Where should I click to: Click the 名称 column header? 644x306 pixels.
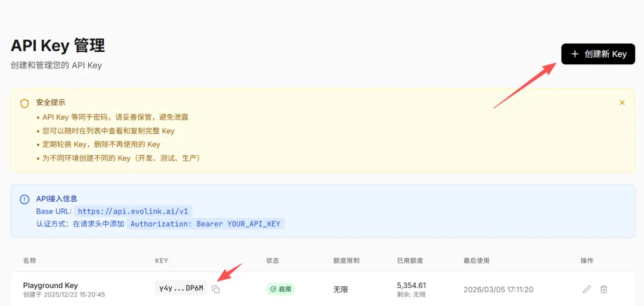click(x=30, y=261)
